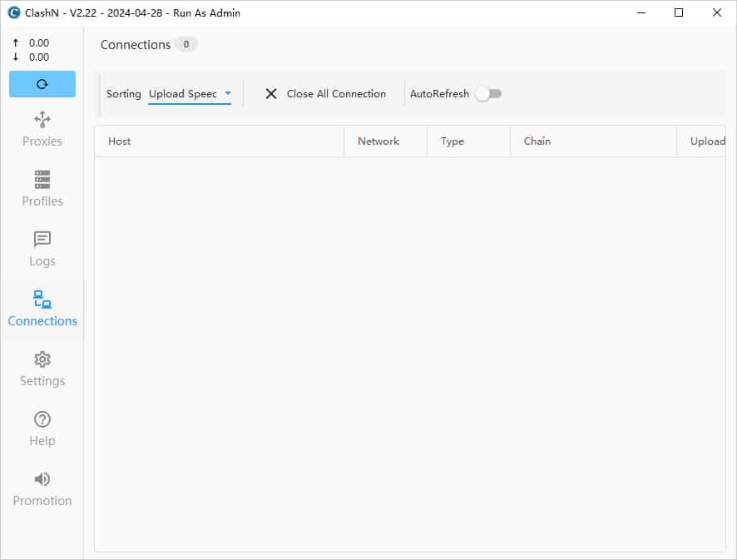Open the Logs section
The height and width of the screenshot is (560, 737).
(x=42, y=249)
